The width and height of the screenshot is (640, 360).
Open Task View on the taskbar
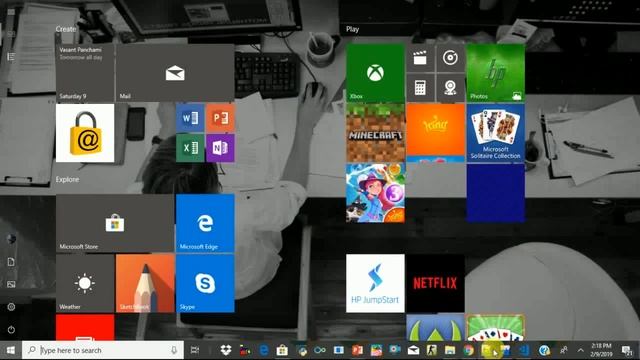pyautogui.click(x=195, y=350)
